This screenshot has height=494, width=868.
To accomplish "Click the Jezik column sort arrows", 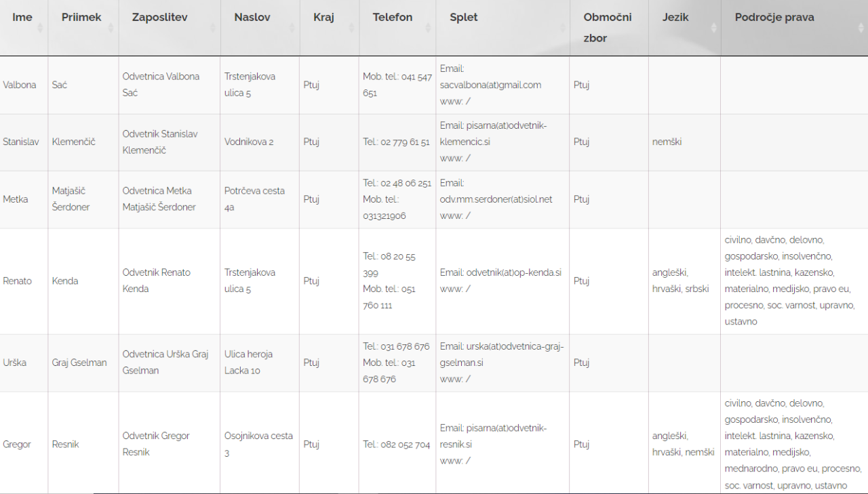I will tap(713, 28).
